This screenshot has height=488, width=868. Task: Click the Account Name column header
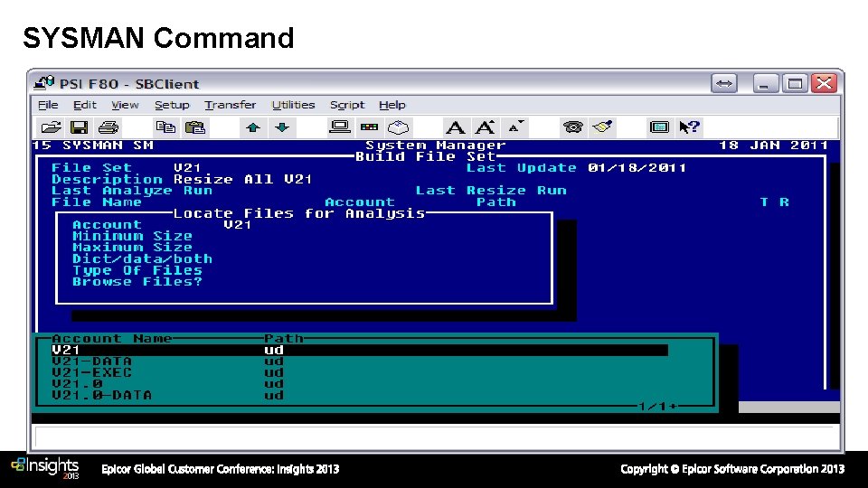point(112,339)
